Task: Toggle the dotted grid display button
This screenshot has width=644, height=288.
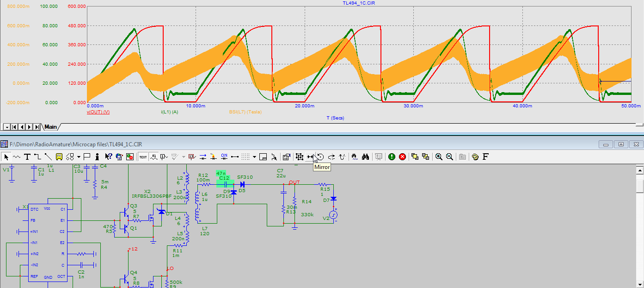Action: pos(246,157)
